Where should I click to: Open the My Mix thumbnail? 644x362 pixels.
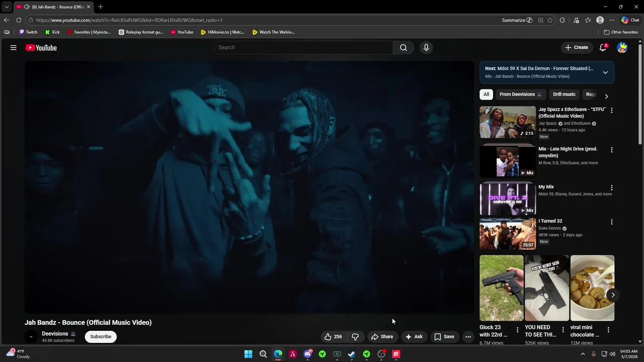click(x=508, y=199)
